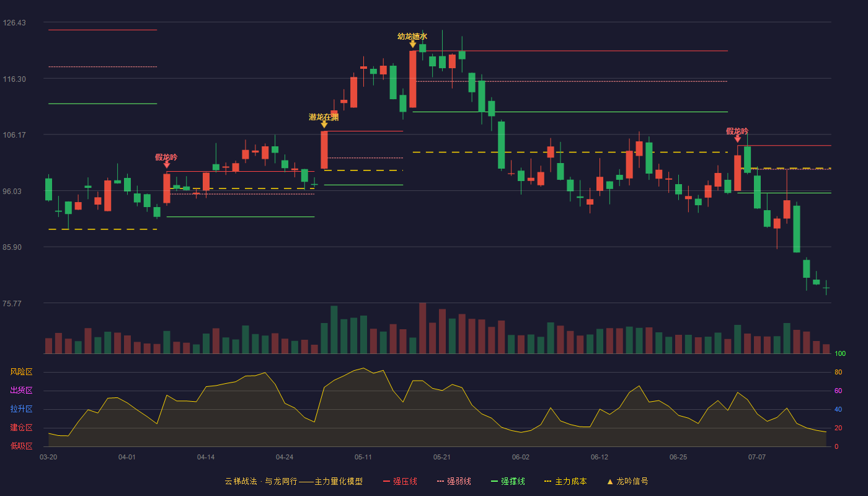Click the orange 80 indicator scale value
The image size is (868, 496).
pos(838,373)
